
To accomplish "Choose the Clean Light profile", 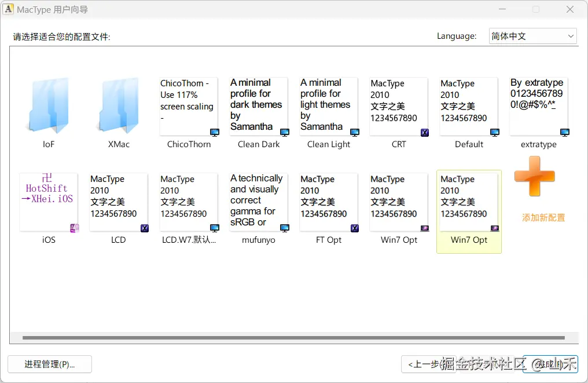I will pyautogui.click(x=329, y=106).
